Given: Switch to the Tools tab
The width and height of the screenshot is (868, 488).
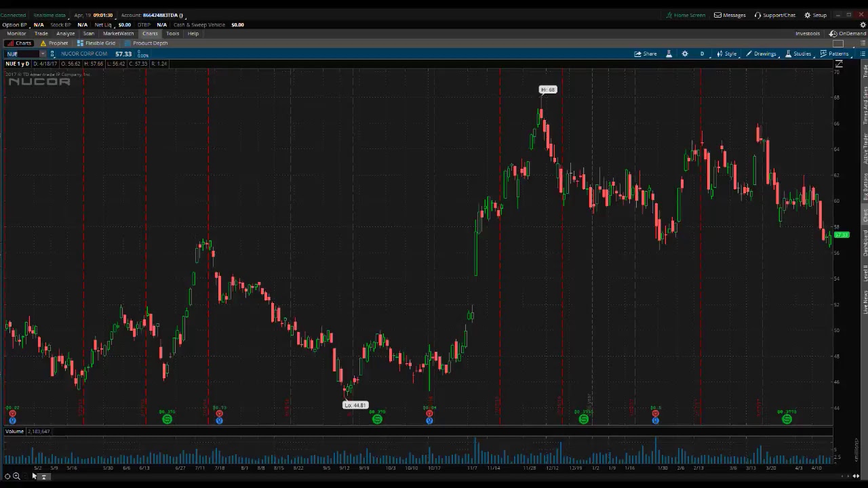Looking at the screenshot, I should 172,33.
